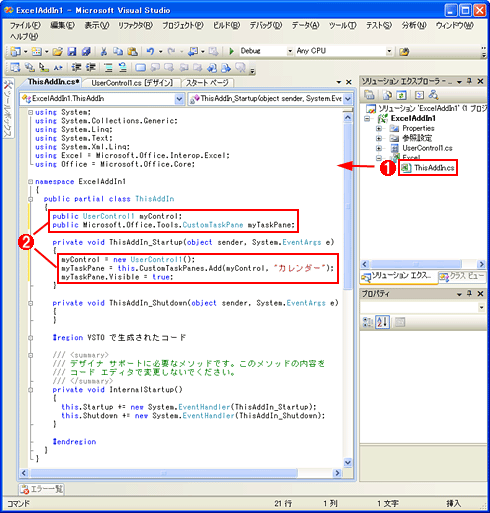Save the current file with the floppy disk icon

[72, 51]
